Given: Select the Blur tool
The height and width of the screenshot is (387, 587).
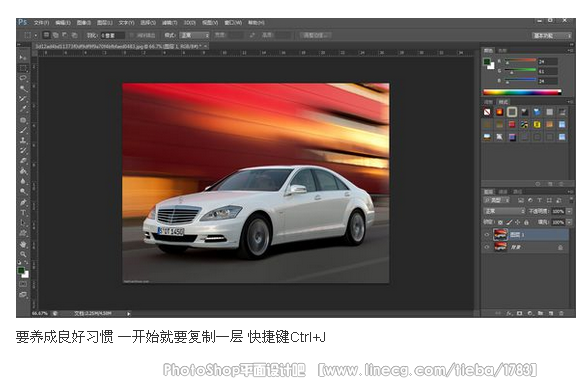Looking at the screenshot, I should [x=23, y=181].
